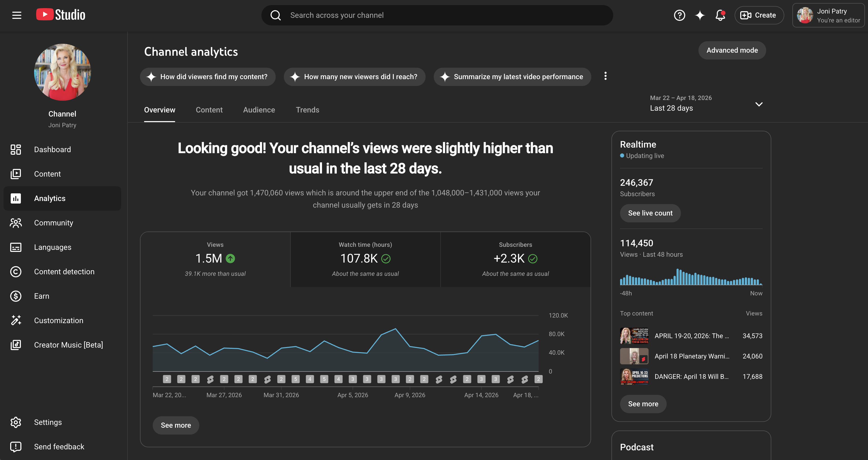Select the Watch time (hours) metric card
The height and width of the screenshot is (460, 868).
365,259
